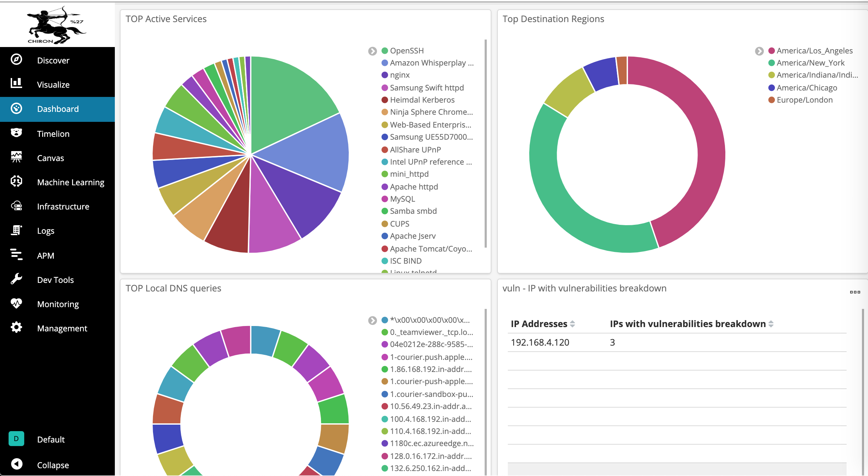Click America/New_York legend entry
868x476 pixels.
click(806, 63)
